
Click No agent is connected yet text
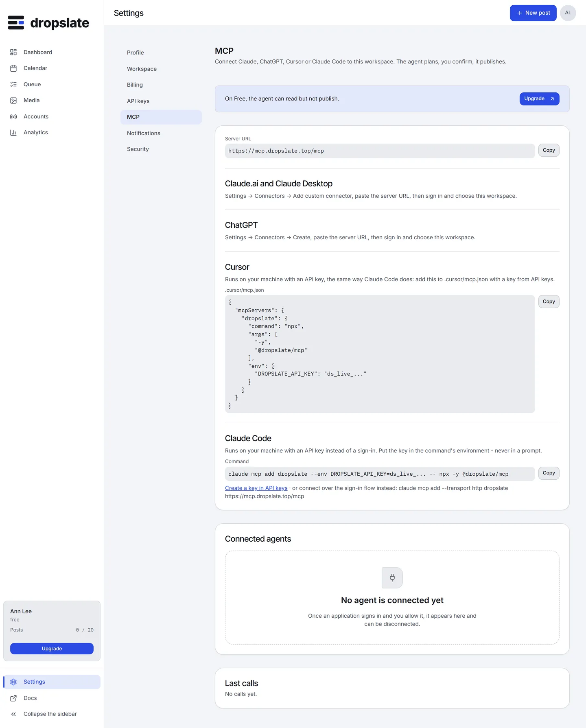click(x=392, y=601)
